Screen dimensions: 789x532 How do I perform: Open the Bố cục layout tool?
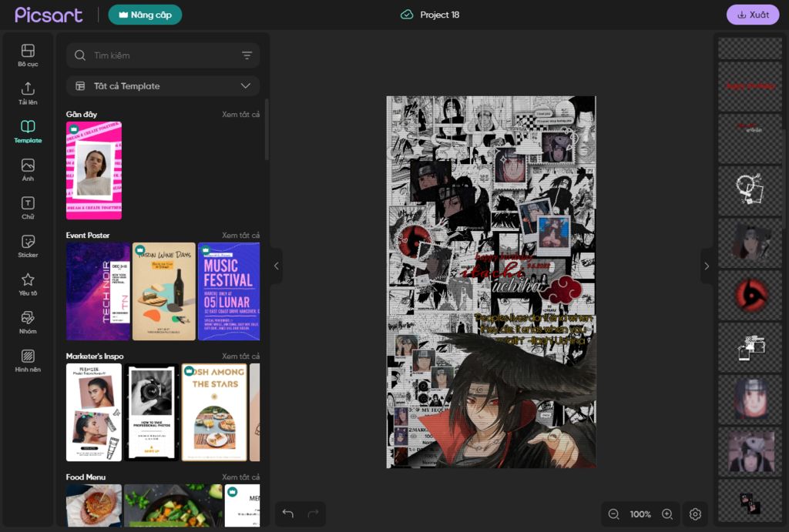tap(28, 55)
